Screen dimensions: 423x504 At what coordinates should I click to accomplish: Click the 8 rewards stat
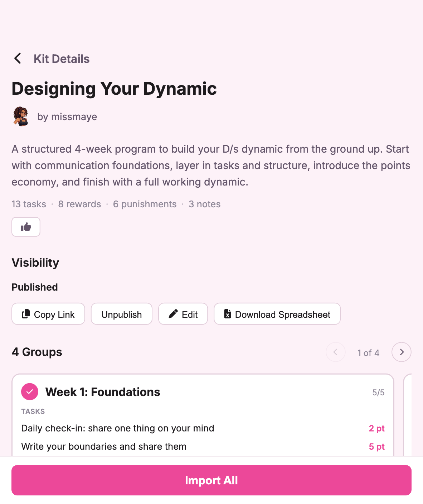(79, 204)
